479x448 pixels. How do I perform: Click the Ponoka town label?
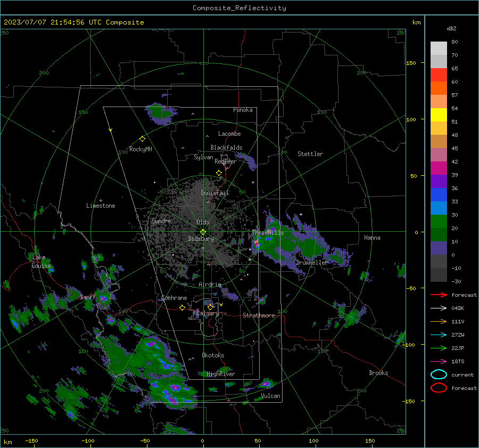coord(243,110)
